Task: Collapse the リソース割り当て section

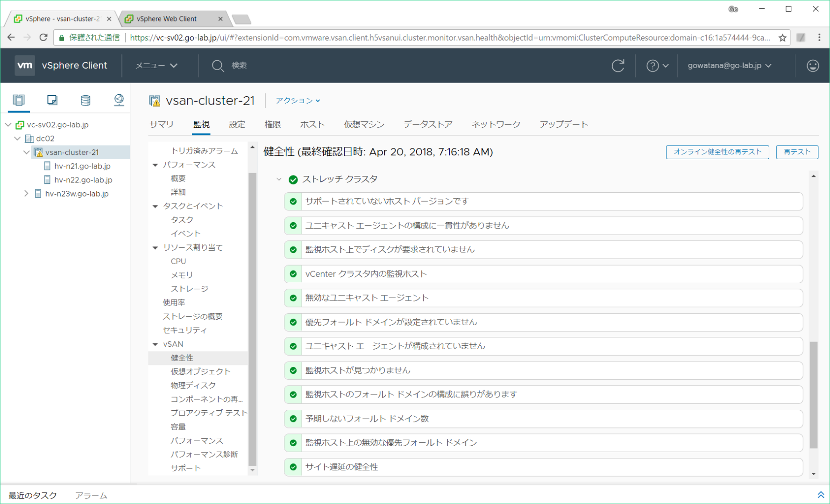Action: [156, 248]
